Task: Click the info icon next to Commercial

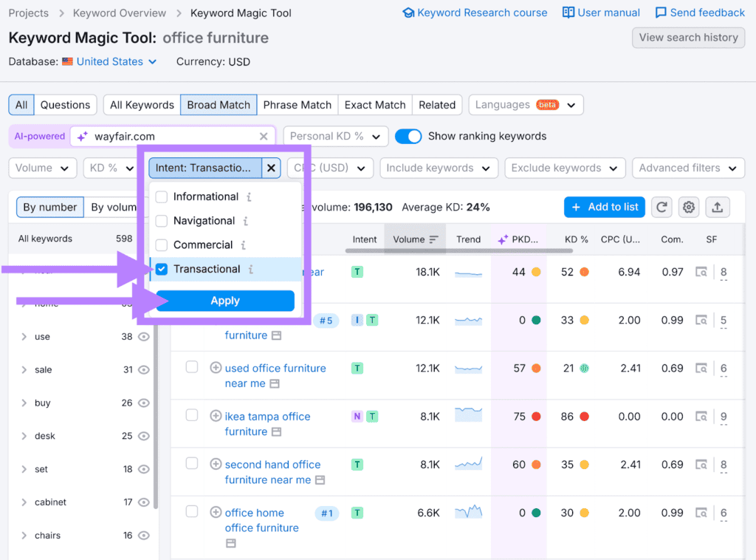Action: [243, 245]
